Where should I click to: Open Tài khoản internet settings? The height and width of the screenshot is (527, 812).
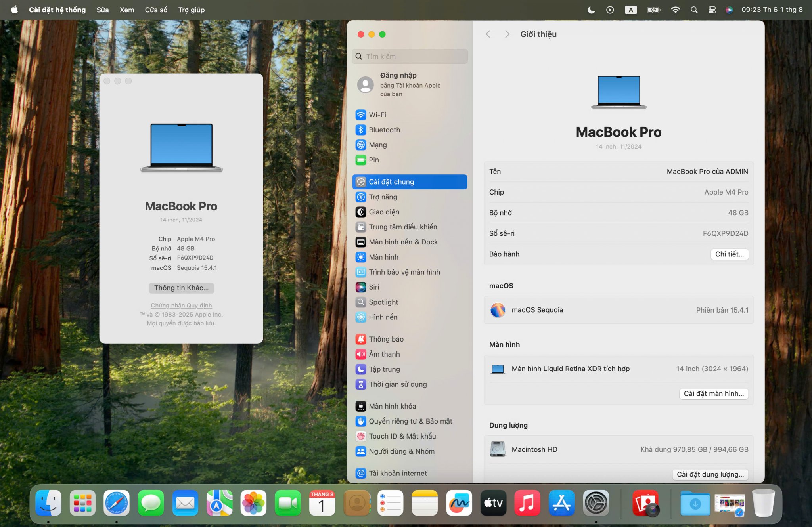click(410, 473)
